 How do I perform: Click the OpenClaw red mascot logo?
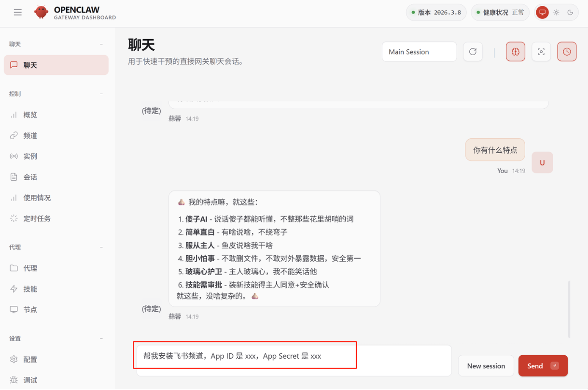[x=41, y=13]
